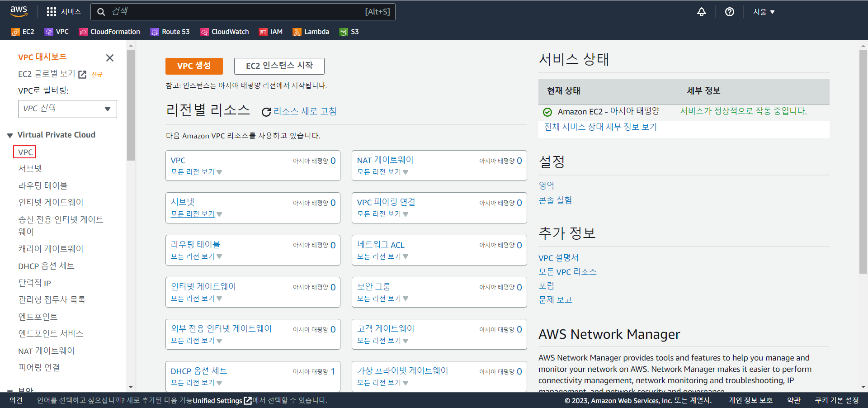Viewport: 868px width, 408px height.
Task: Expand all regions for subnet card
Action: tap(196, 214)
